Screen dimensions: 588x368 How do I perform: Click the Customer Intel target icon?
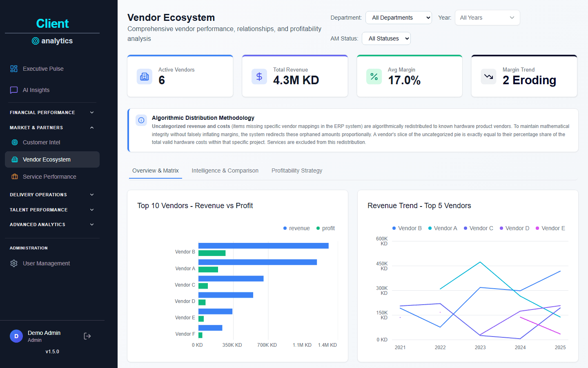(15, 142)
